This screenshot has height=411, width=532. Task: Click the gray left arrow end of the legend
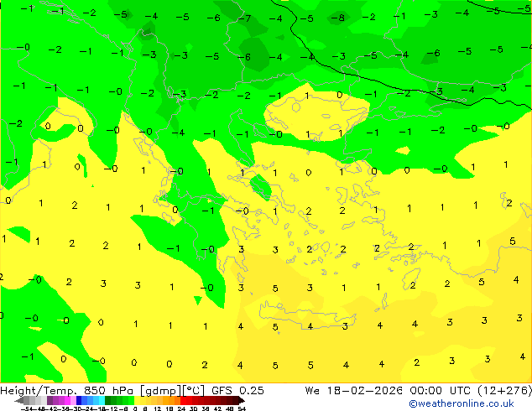tap(19, 400)
